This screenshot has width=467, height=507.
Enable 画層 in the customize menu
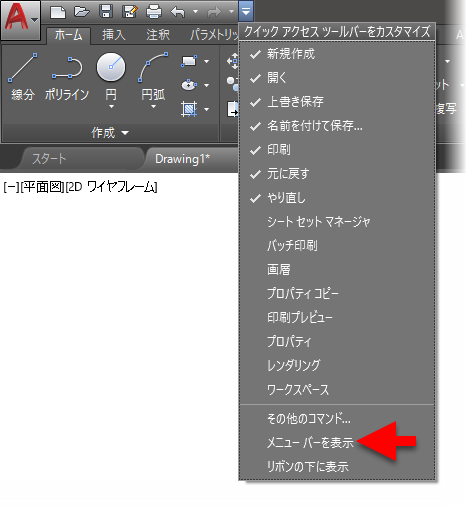(337, 270)
